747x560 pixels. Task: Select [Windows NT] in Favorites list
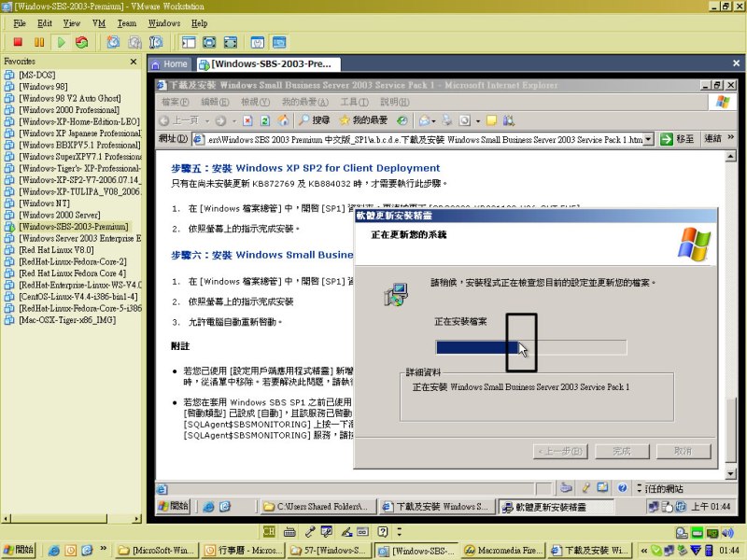pos(44,203)
